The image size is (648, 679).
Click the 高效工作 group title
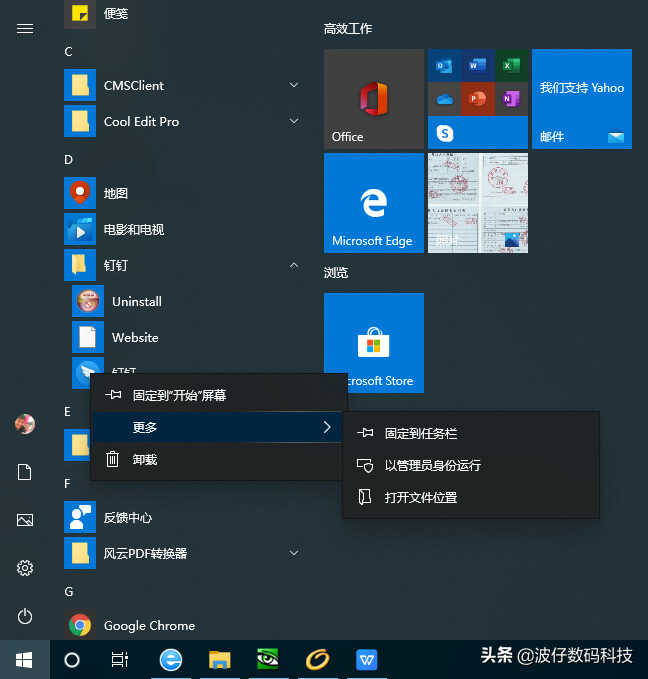click(348, 29)
